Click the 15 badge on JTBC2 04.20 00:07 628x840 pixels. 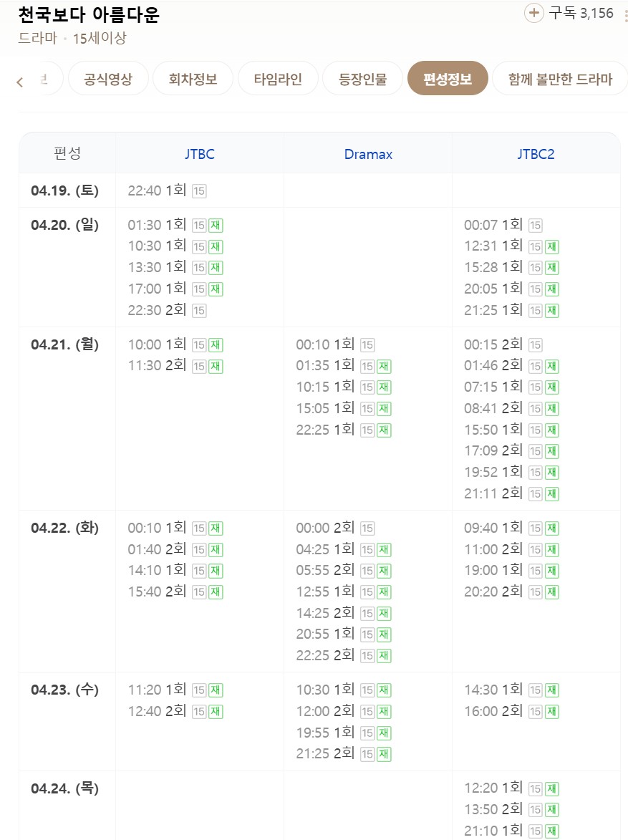click(535, 226)
